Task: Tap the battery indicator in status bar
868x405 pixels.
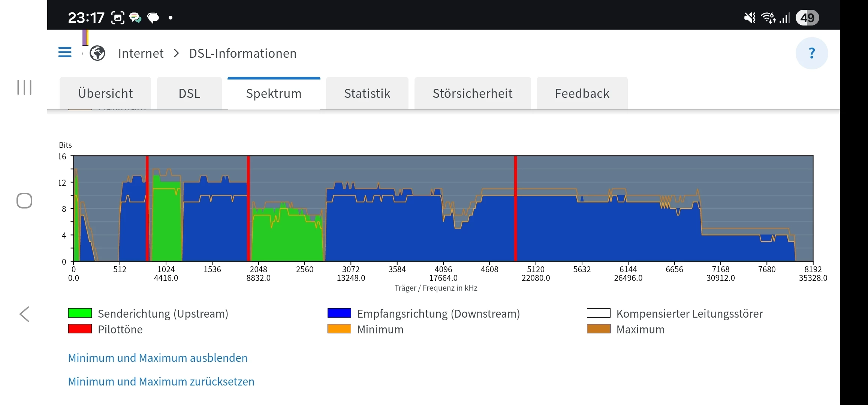Action: (807, 18)
